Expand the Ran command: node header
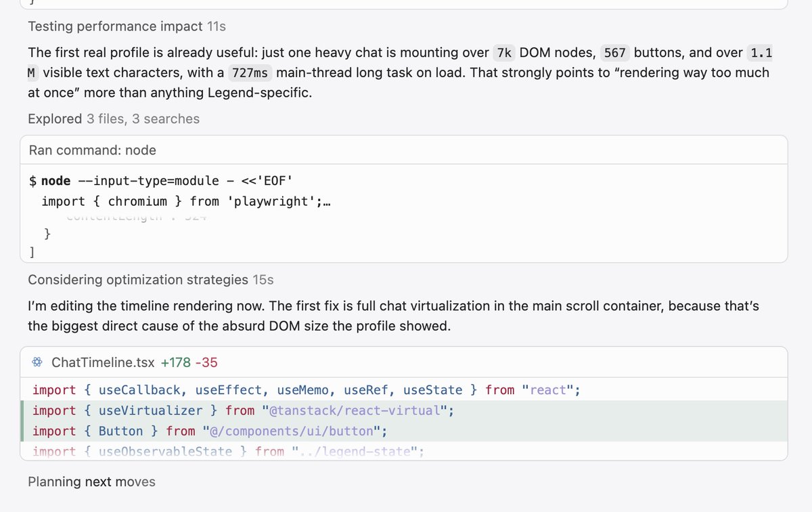 [x=92, y=150]
